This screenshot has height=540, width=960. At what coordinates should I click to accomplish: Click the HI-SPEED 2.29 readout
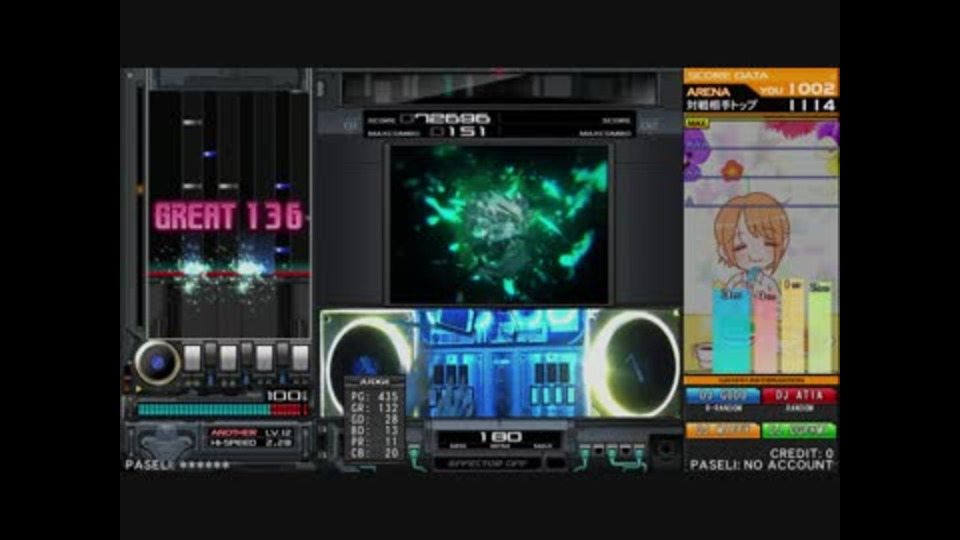point(251,443)
